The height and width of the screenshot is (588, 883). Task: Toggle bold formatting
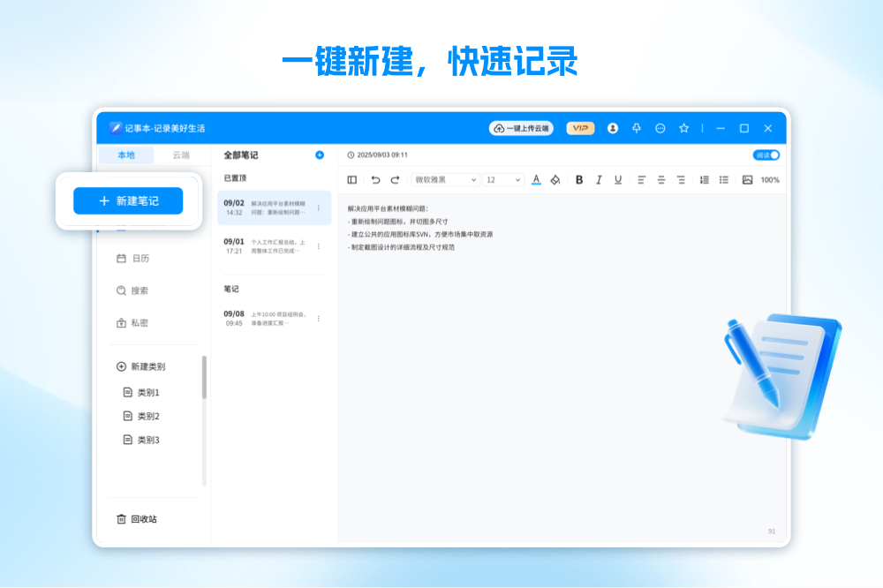[x=579, y=180]
